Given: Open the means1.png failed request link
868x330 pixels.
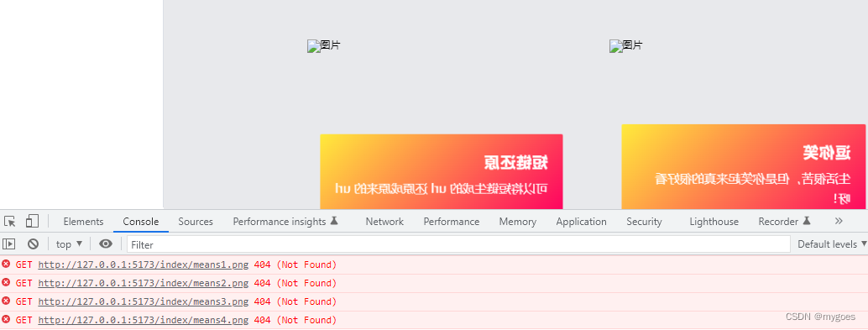Looking at the screenshot, I should point(144,265).
